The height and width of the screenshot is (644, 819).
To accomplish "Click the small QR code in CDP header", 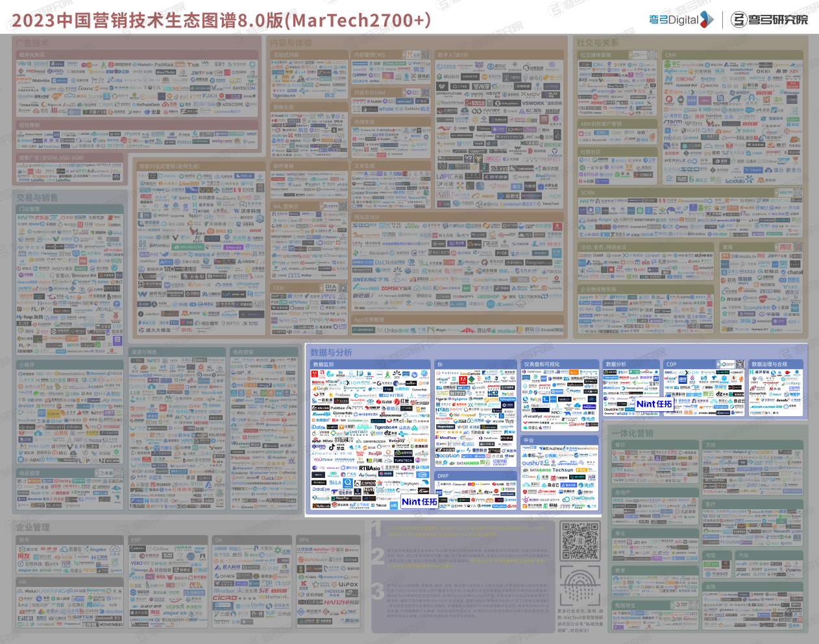I will [x=740, y=364].
